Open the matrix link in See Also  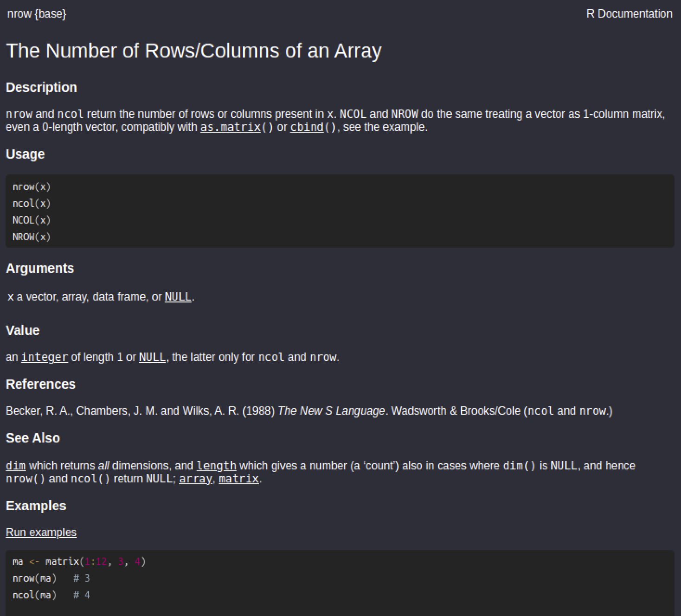[238, 478]
